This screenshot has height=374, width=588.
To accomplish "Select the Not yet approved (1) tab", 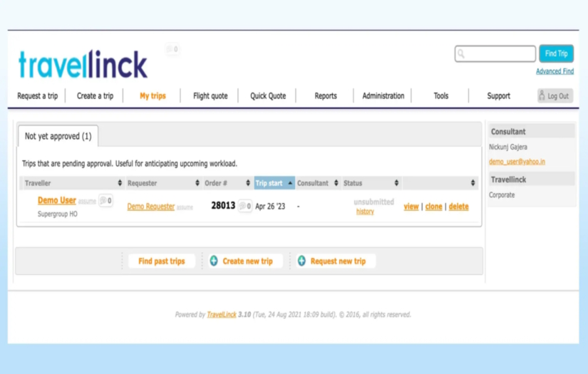I will tap(58, 136).
